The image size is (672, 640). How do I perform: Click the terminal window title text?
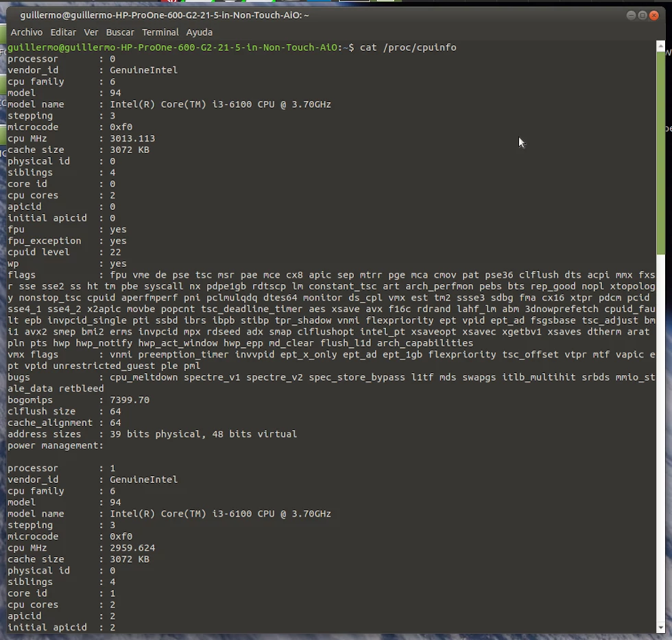point(165,15)
